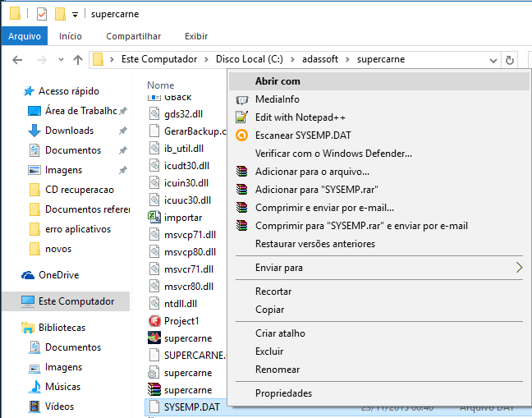Click the Músicas note icon

pos(35,387)
